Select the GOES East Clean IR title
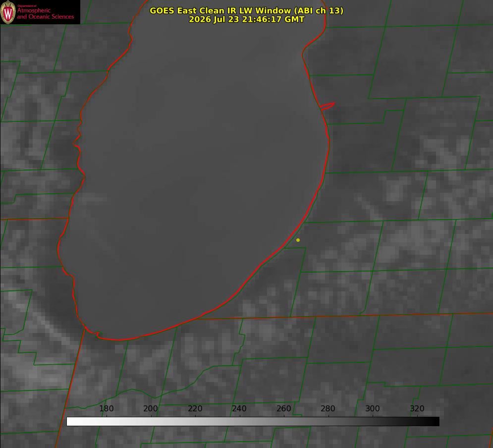The width and height of the screenshot is (493, 448). 247,10
